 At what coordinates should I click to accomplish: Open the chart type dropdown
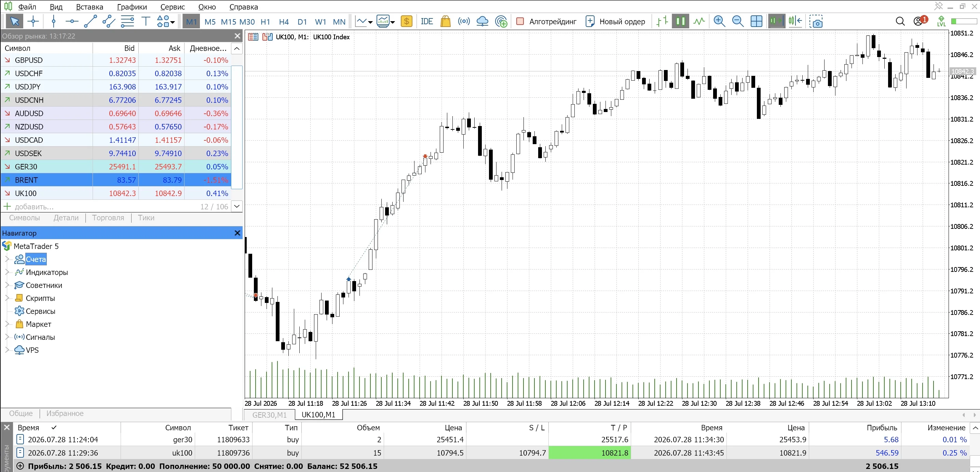364,21
